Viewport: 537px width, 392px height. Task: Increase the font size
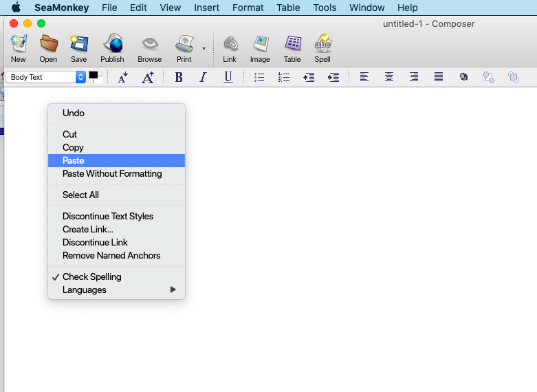tap(148, 77)
